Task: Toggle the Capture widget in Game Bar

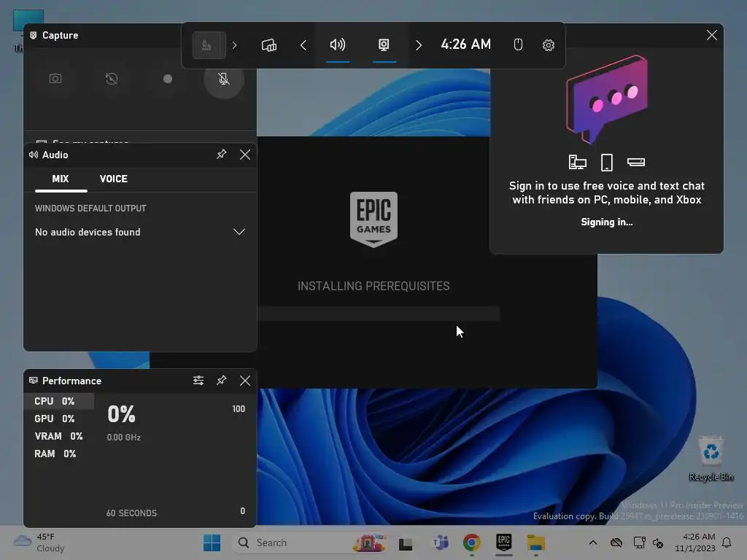Action: point(384,45)
